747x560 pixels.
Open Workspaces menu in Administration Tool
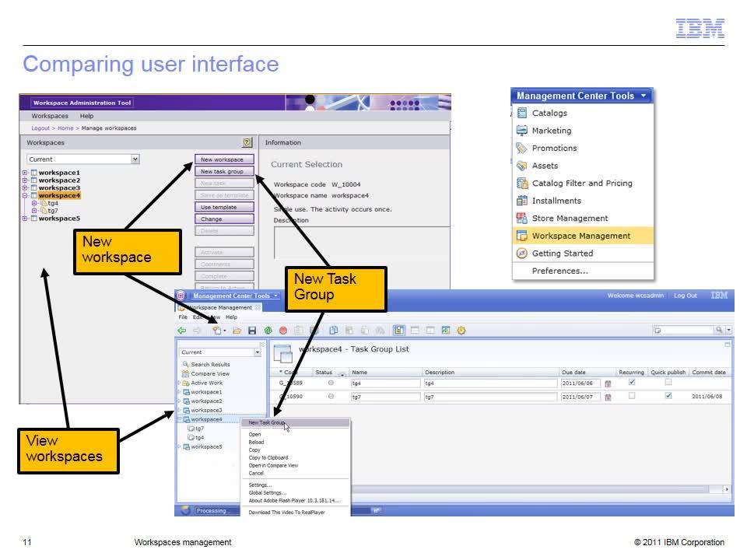(x=50, y=116)
